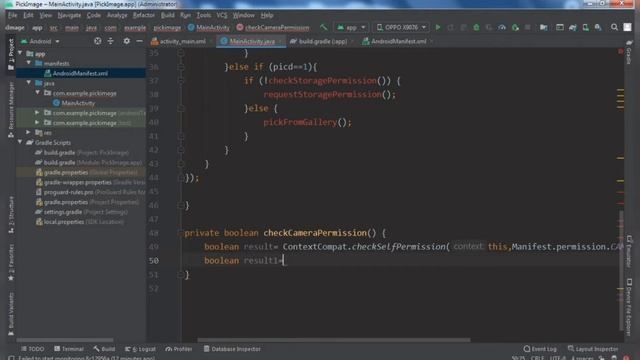640x360 pixels.
Task: Collapse all in the Project panel
Action: (111, 41)
